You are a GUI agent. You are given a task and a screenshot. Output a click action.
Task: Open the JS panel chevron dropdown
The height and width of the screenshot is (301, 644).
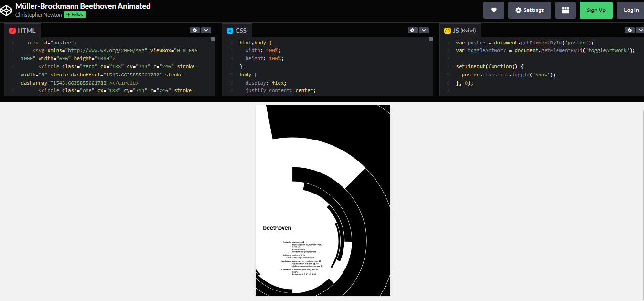click(x=640, y=30)
